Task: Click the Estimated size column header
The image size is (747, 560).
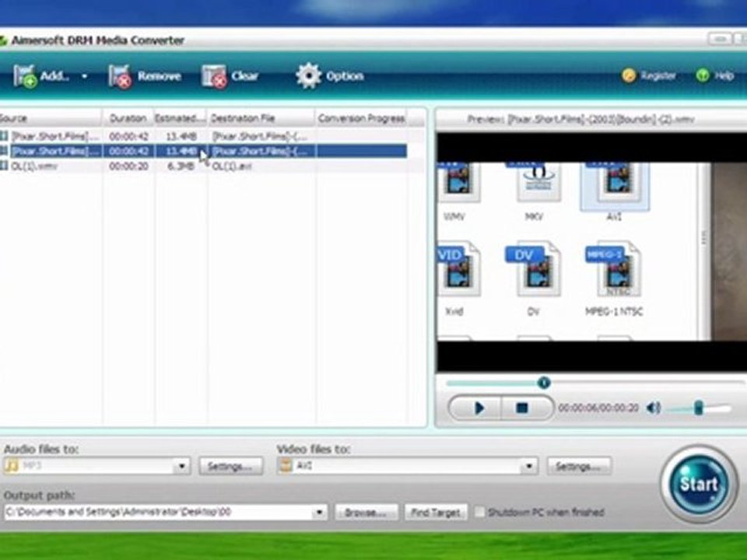Action: (180, 118)
